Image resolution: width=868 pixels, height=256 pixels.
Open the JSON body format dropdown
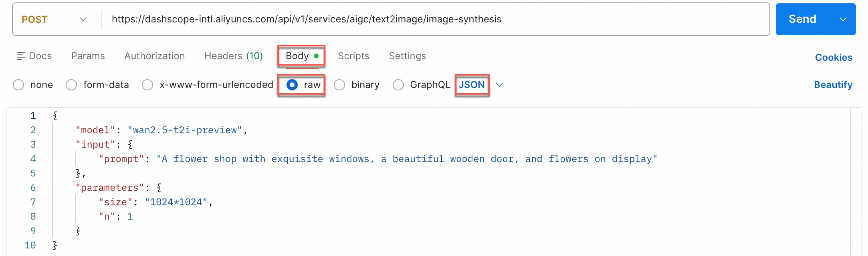499,85
